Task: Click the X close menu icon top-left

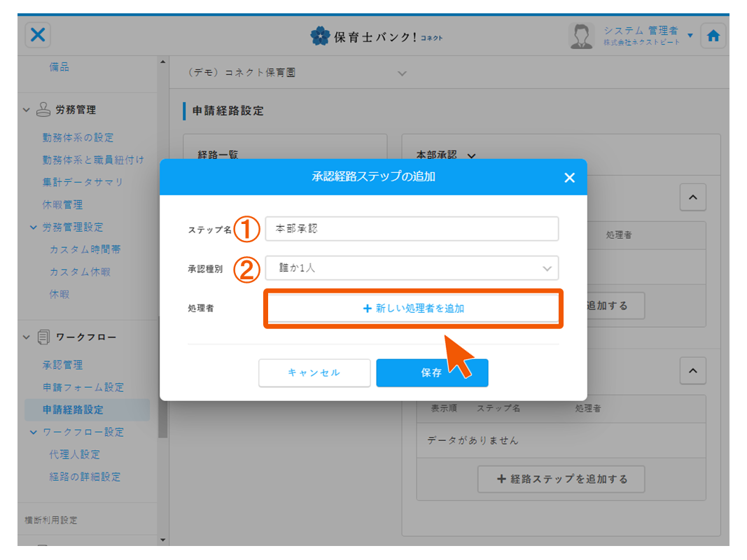Action: 38,36
